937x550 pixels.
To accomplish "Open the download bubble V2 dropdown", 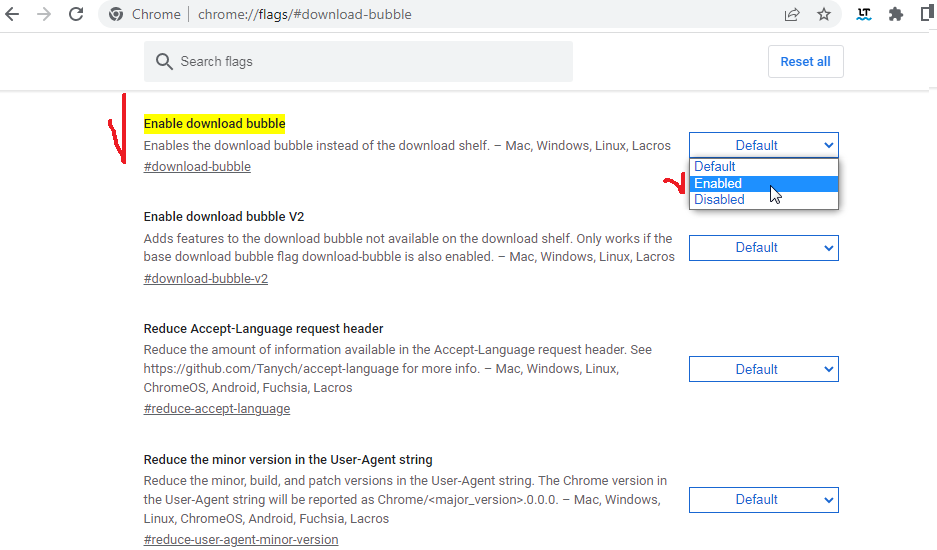I will point(763,247).
